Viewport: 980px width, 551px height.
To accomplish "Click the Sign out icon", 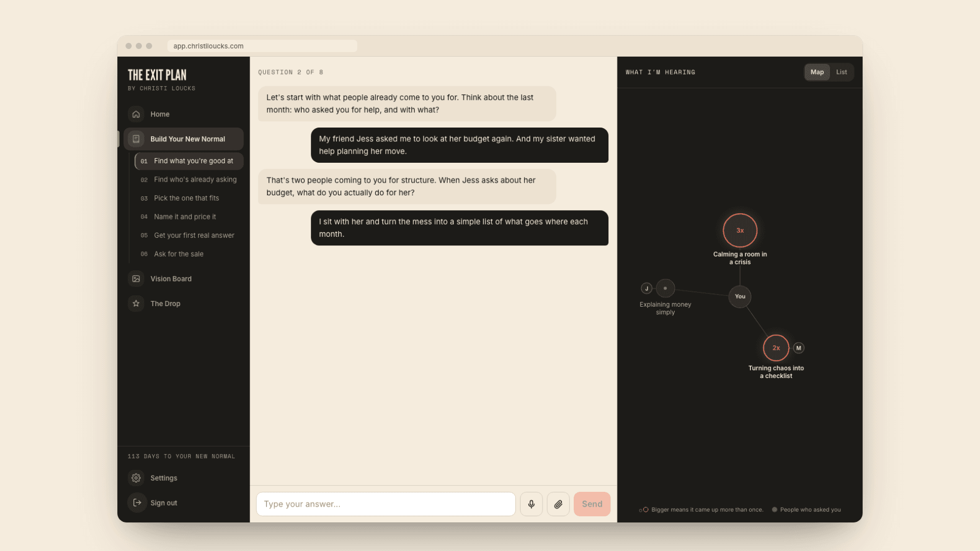I will (137, 503).
